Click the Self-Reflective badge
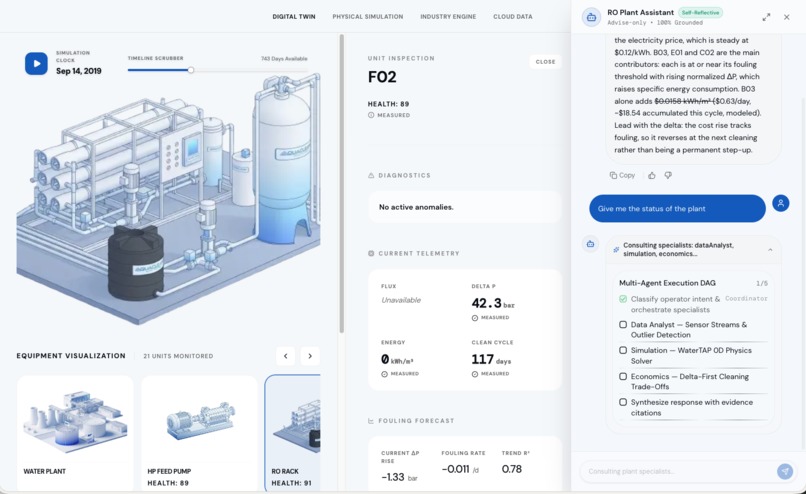806x494 pixels. coord(700,12)
